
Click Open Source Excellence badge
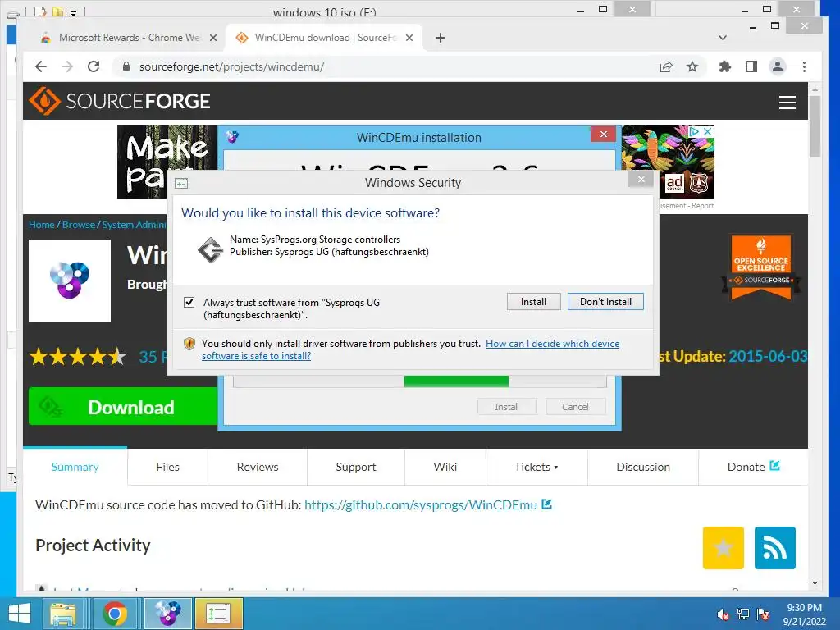point(760,267)
